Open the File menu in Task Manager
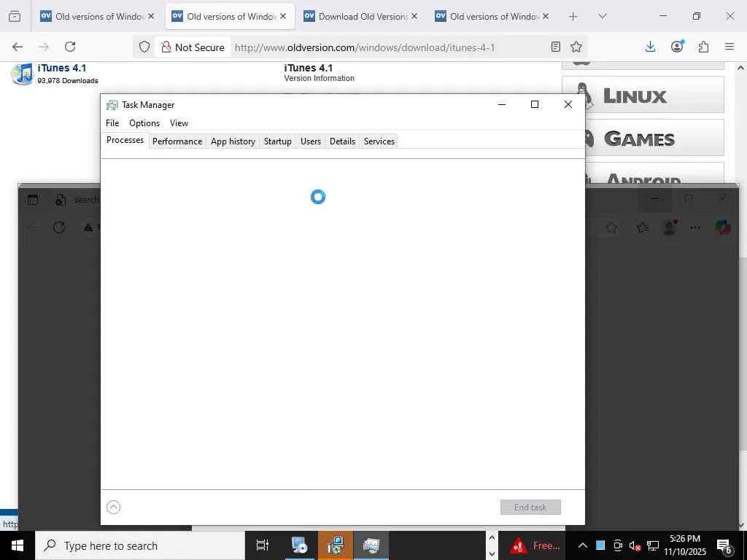Screen dimensions: 747x560 tap(112, 122)
